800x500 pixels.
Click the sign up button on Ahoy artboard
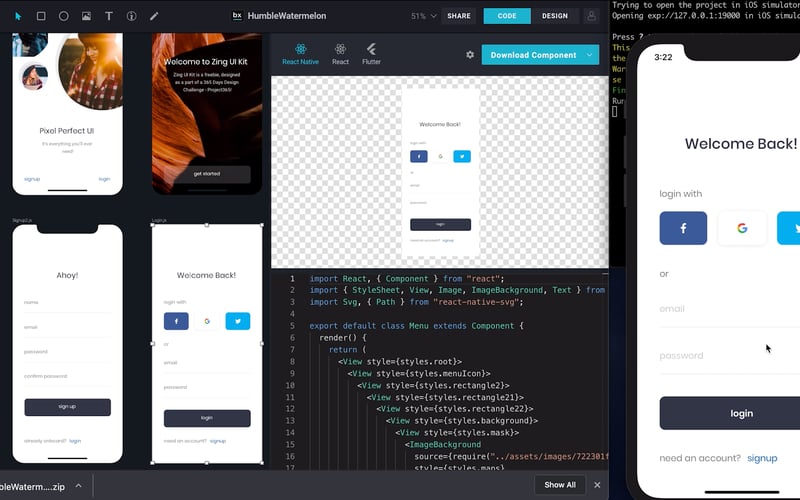67,407
